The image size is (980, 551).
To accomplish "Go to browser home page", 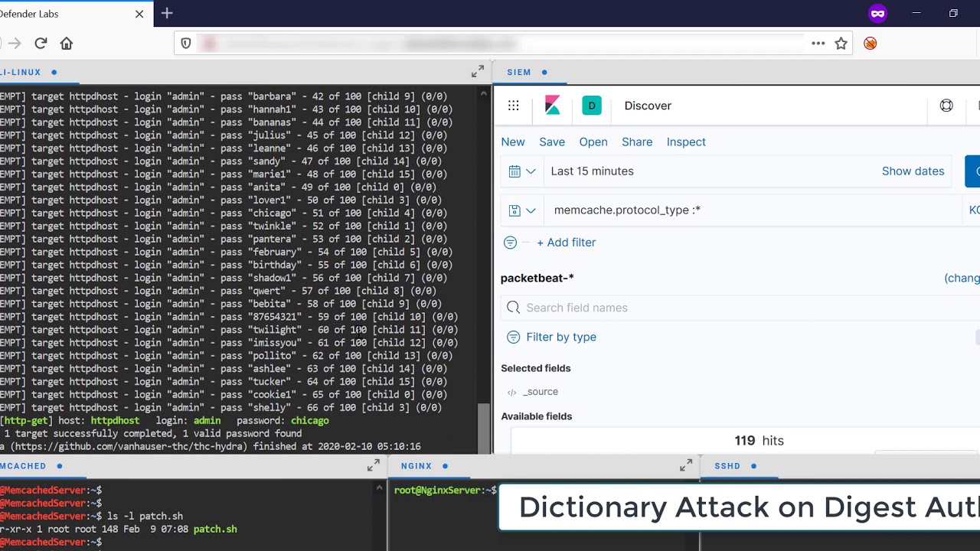I will coord(67,44).
